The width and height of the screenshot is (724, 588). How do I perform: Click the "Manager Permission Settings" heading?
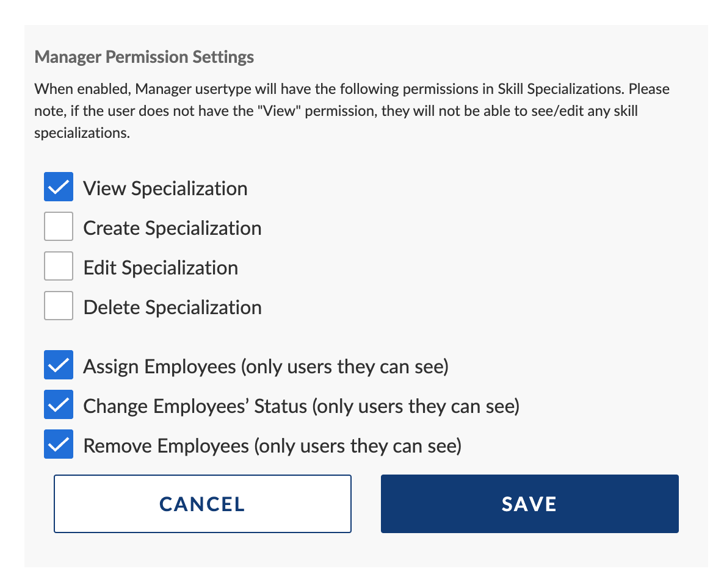(x=144, y=57)
